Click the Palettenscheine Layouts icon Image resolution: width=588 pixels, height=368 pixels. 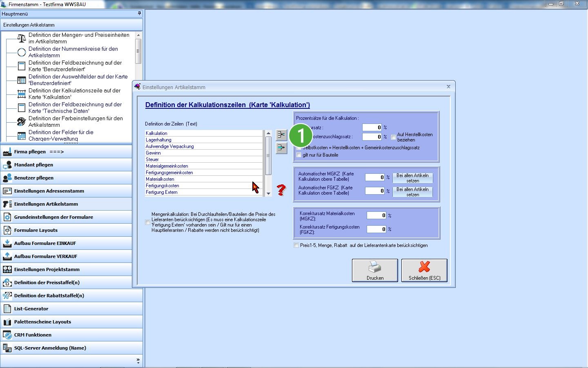click(x=7, y=322)
